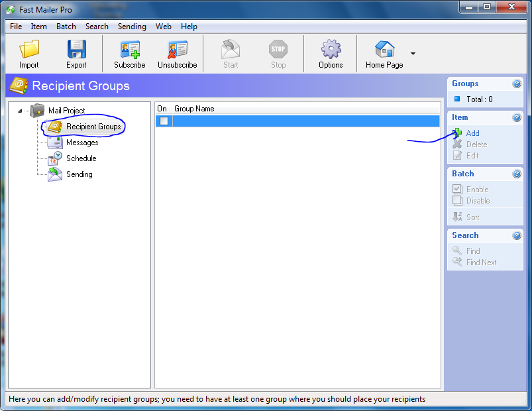Click the Sort link in Batch panel
The width and height of the screenshot is (532, 411).
(472, 217)
